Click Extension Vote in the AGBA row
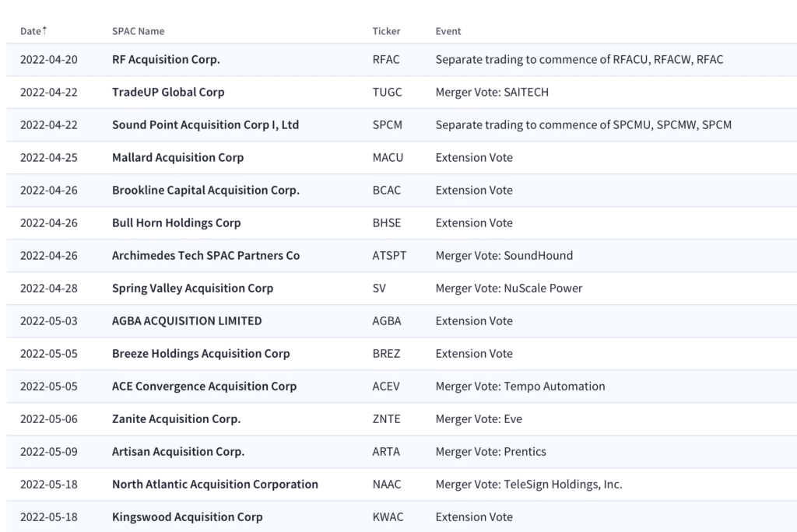The height and width of the screenshot is (532, 797). coord(474,320)
